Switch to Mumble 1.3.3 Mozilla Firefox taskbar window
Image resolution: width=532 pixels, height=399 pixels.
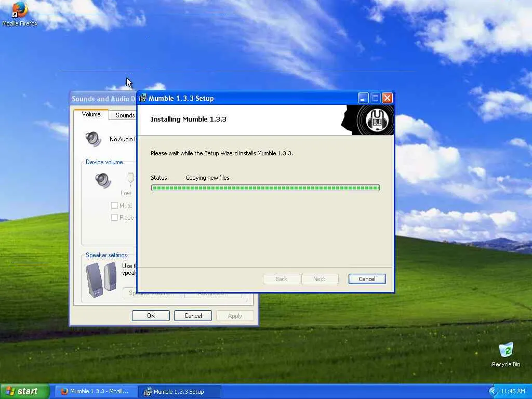click(96, 391)
